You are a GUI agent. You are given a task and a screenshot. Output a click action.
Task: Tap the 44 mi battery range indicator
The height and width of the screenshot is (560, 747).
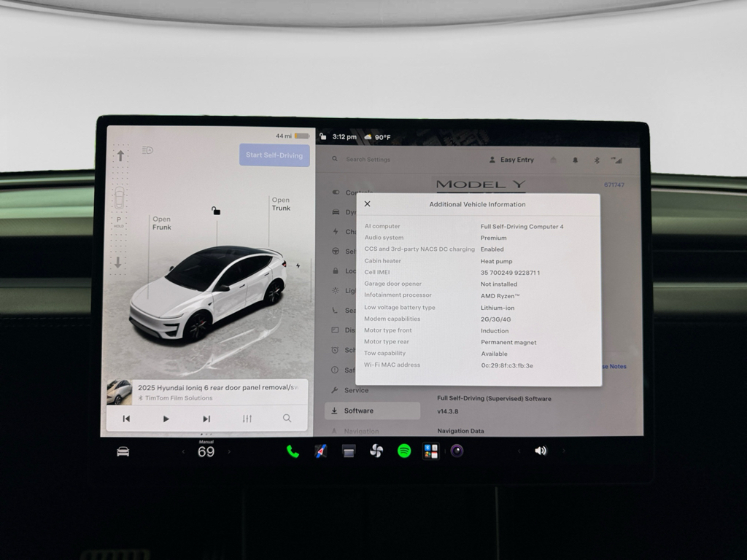click(293, 136)
